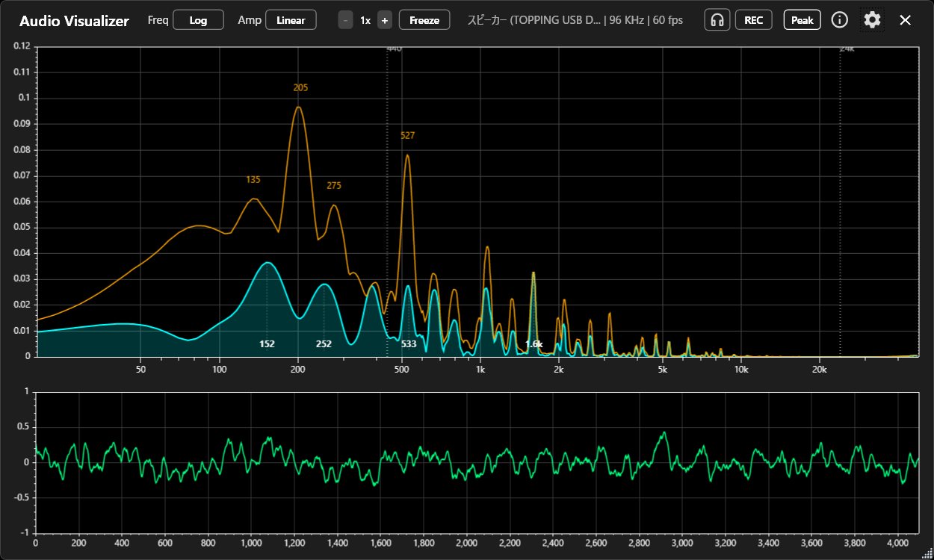Toggle frequency scale Log button

pyautogui.click(x=198, y=20)
